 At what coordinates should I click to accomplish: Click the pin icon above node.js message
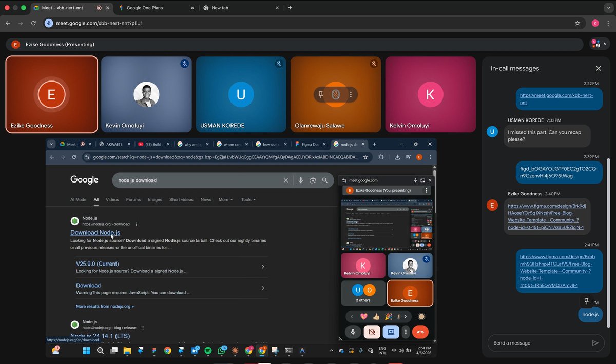coord(587,301)
